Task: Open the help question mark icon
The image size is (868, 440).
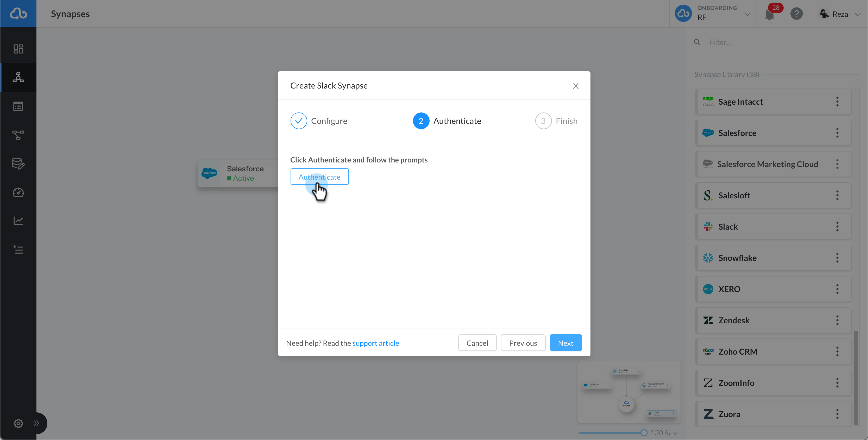Action: (x=797, y=14)
